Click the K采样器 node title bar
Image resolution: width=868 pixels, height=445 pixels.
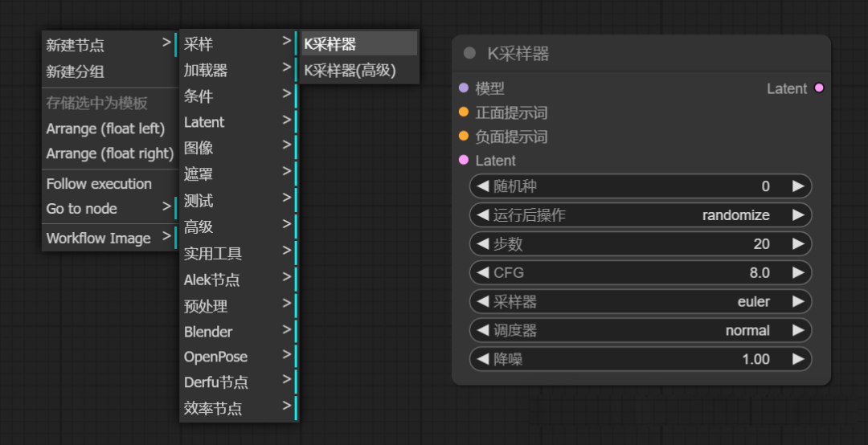[x=641, y=53]
